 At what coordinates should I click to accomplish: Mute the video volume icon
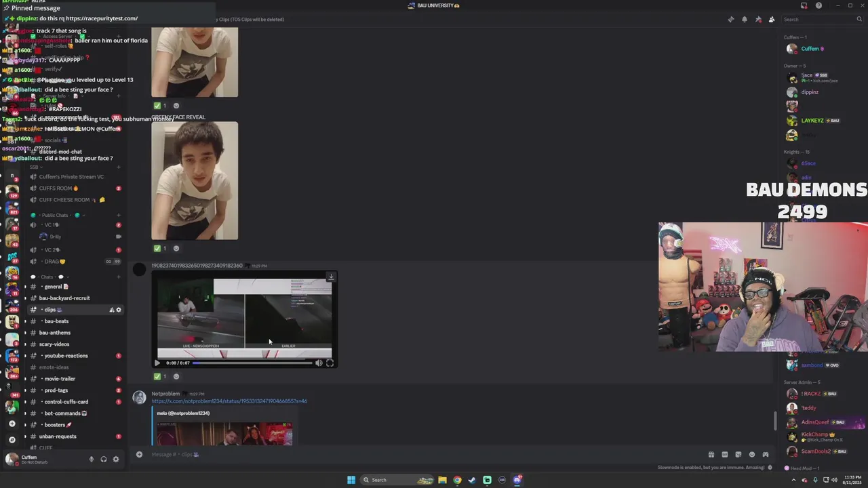[319, 363]
